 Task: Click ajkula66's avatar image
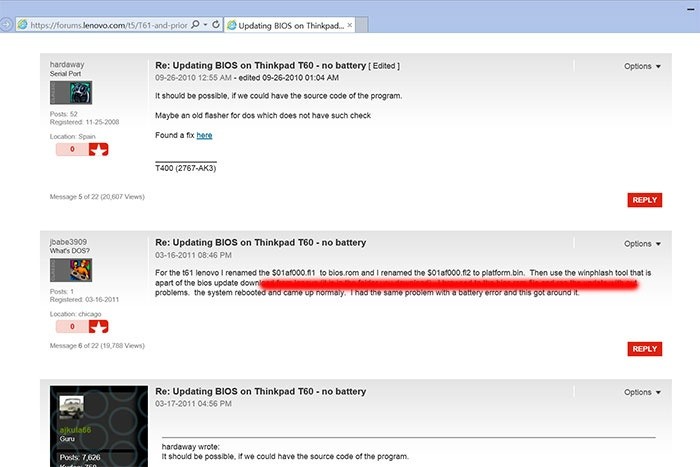71,406
